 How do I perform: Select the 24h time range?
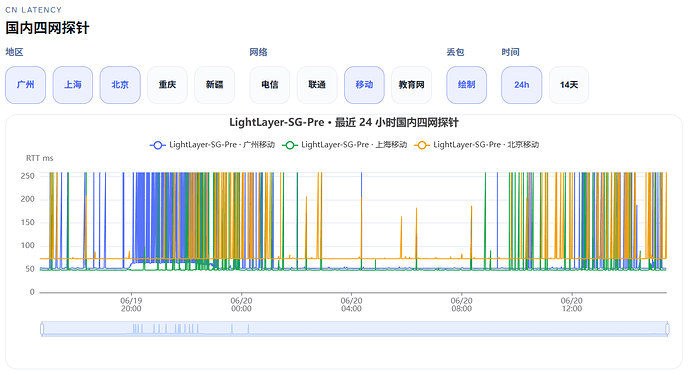(521, 85)
